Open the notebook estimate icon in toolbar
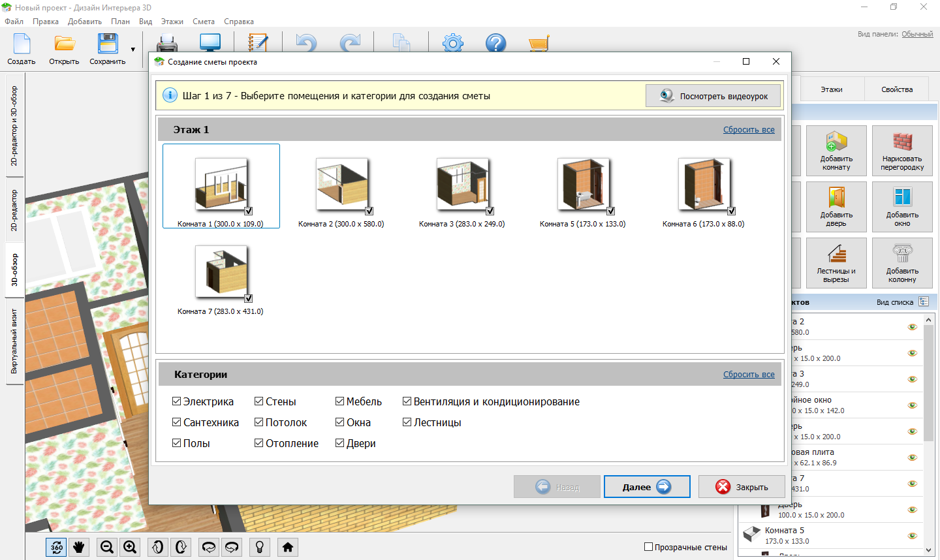940x560 pixels. (258, 43)
